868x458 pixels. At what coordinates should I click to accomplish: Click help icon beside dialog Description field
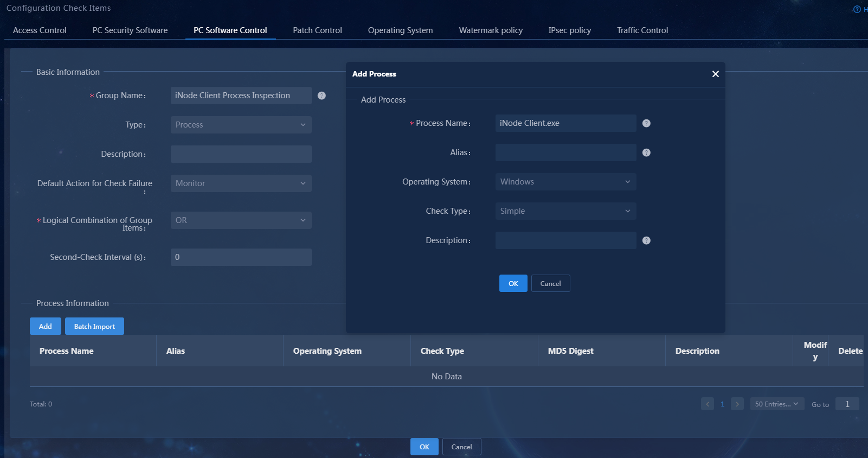tap(646, 240)
